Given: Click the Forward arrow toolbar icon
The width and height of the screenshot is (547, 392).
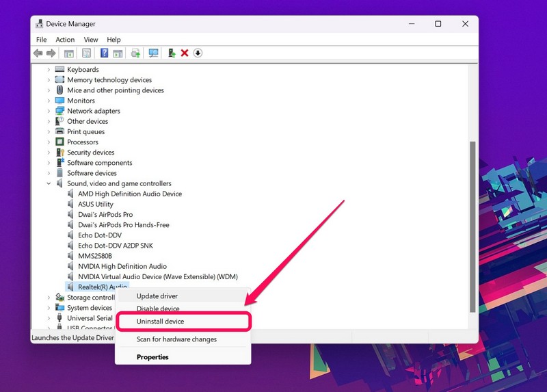Looking at the screenshot, I should click(x=51, y=53).
